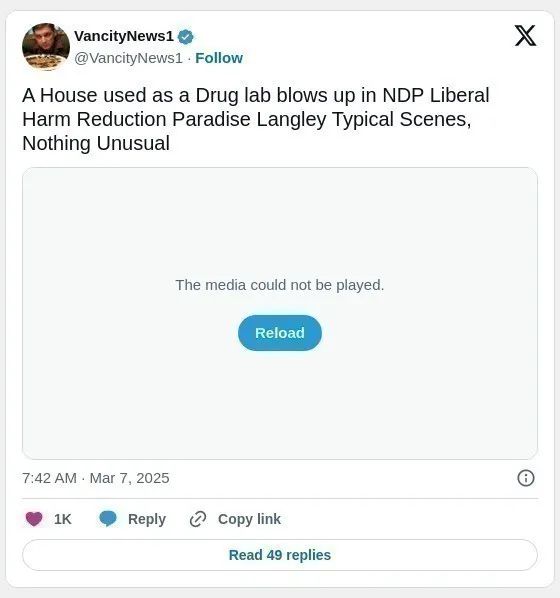Viewport: 560px width, 598px height.
Task: Click the blue verified badge
Action: (x=186, y=37)
